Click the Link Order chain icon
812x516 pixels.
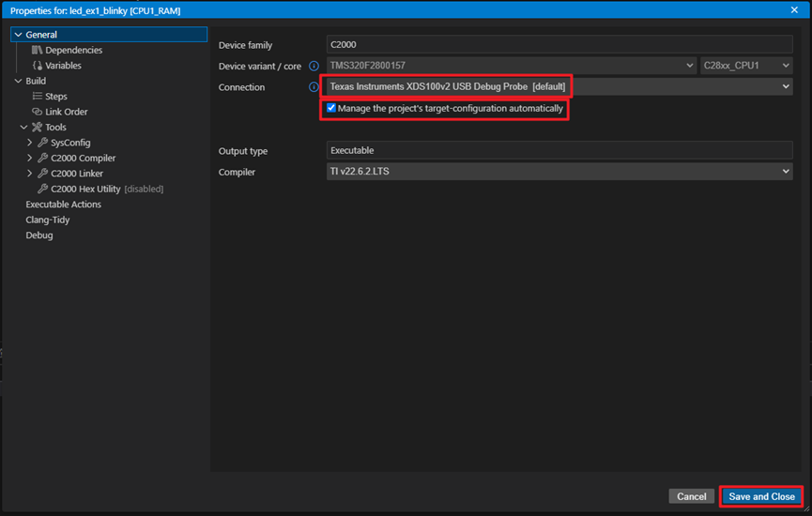37,112
